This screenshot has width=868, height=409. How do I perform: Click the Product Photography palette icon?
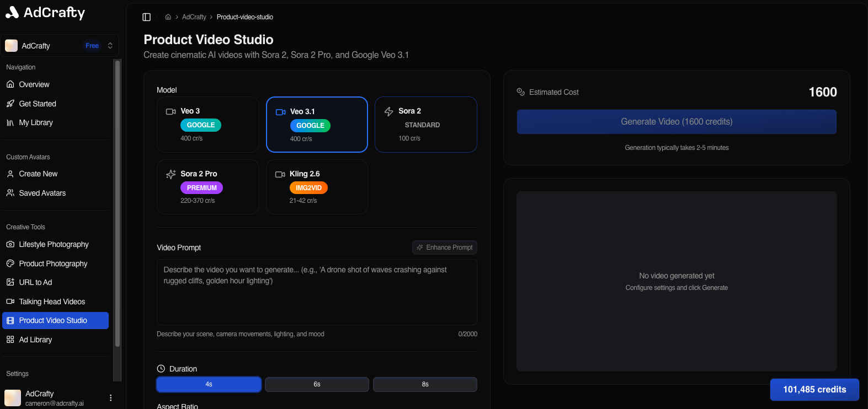point(10,263)
